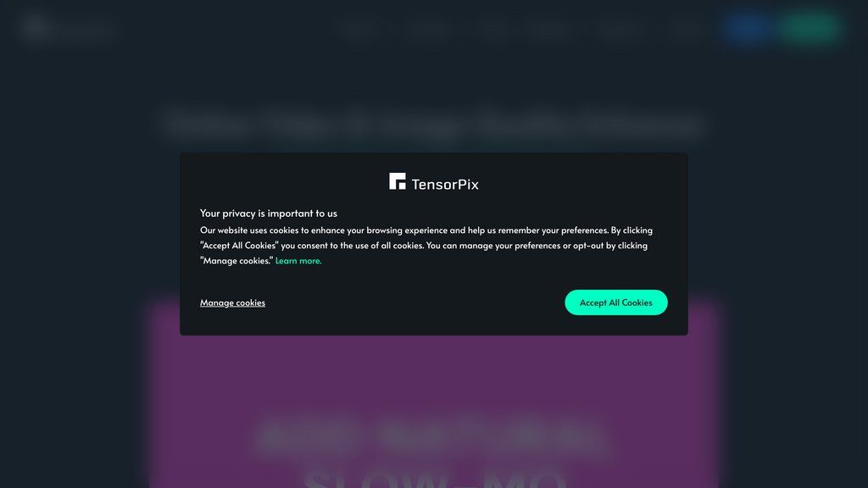This screenshot has height=488, width=868.
Task: Accept all cookies with the green button
Action: point(615,302)
